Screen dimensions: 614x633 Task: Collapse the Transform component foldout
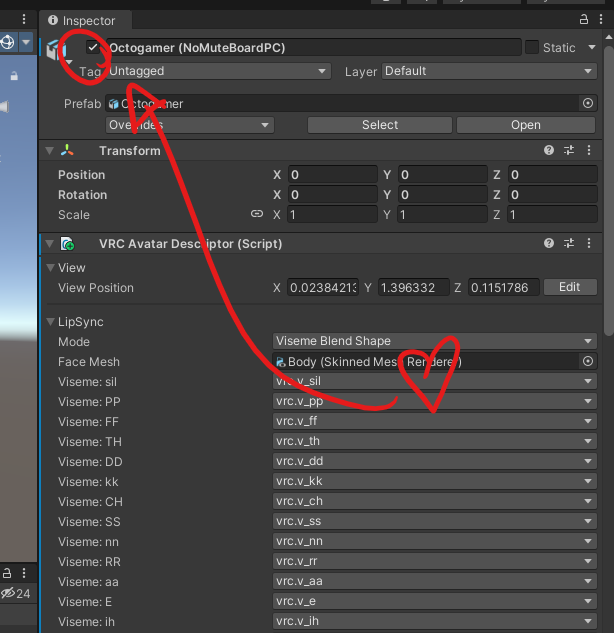coord(50,151)
